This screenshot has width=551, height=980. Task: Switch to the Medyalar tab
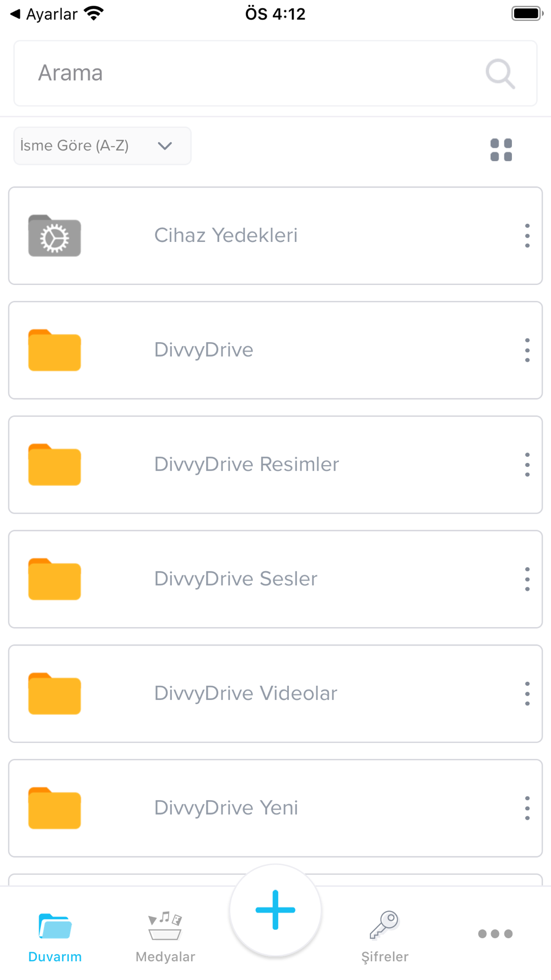[165, 936]
